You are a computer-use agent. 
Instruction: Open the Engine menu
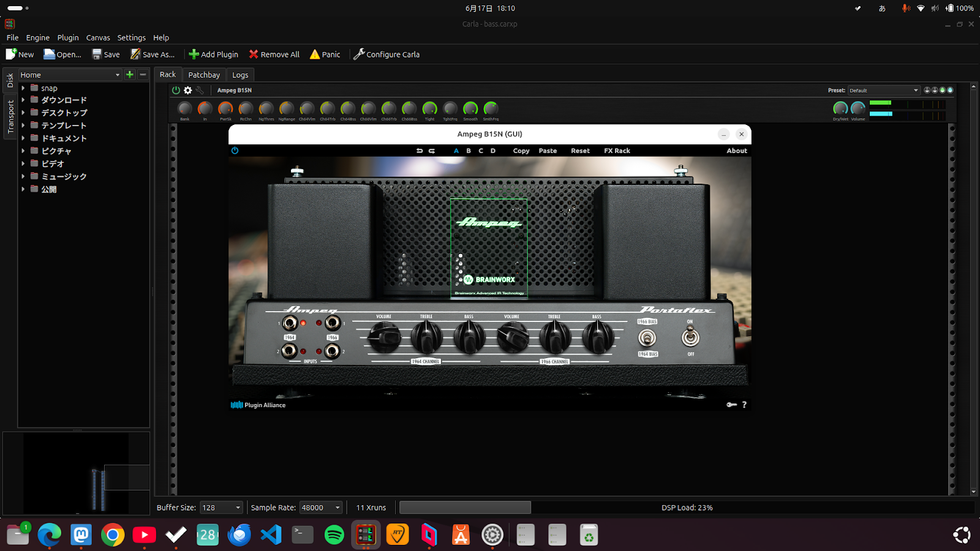click(37, 37)
